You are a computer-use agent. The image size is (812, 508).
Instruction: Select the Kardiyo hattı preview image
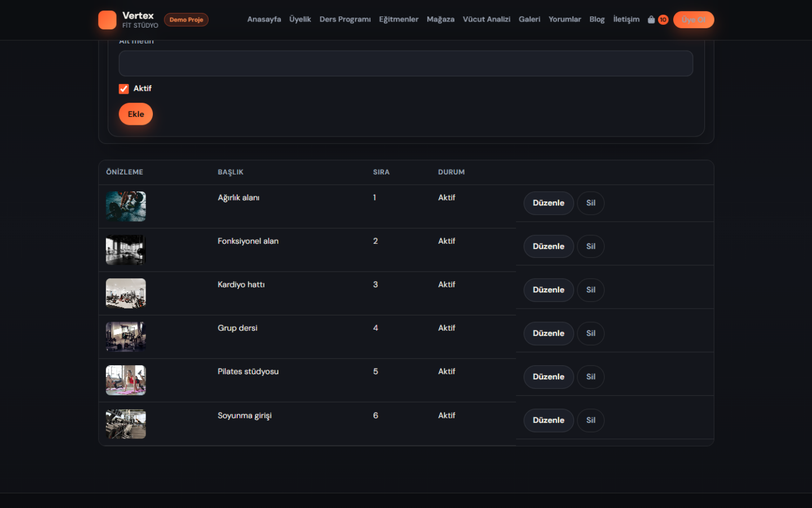pyautogui.click(x=126, y=293)
